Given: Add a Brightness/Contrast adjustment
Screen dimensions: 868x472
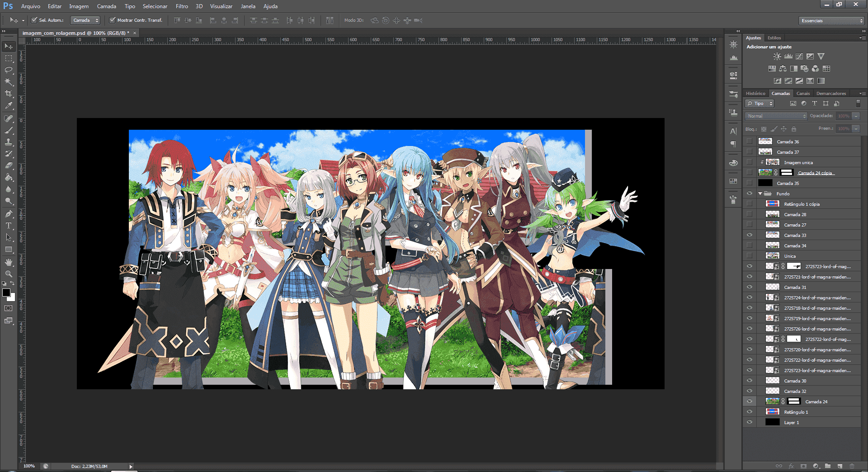Looking at the screenshot, I should [x=777, y=57].
